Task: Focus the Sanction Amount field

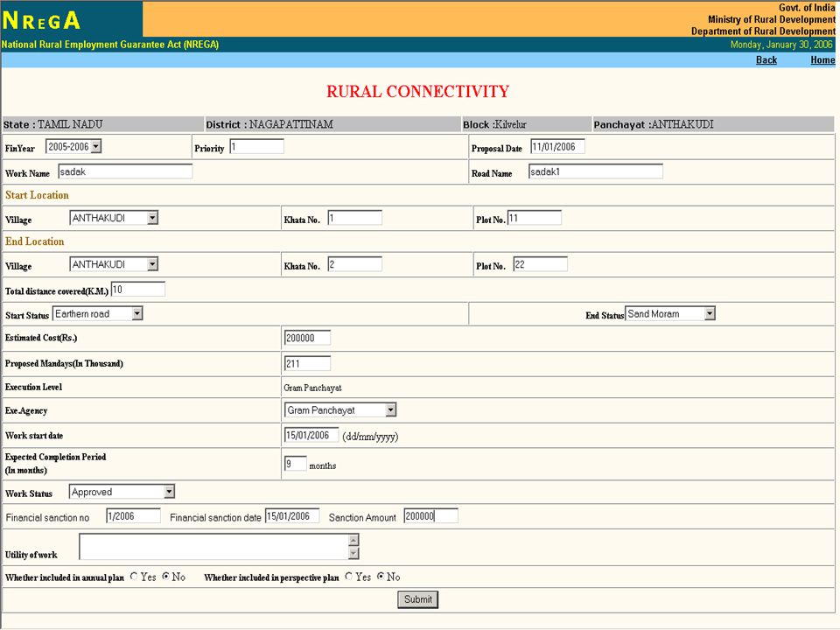Action: (431, 516)
